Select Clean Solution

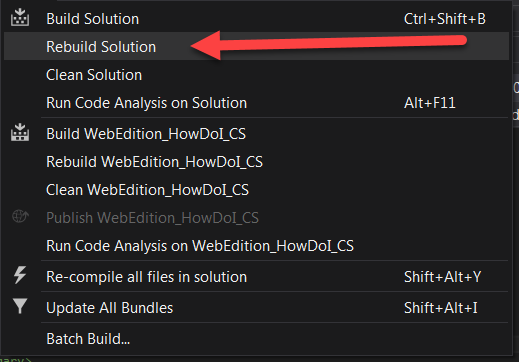pyautogui.click(x=256, y=75)
